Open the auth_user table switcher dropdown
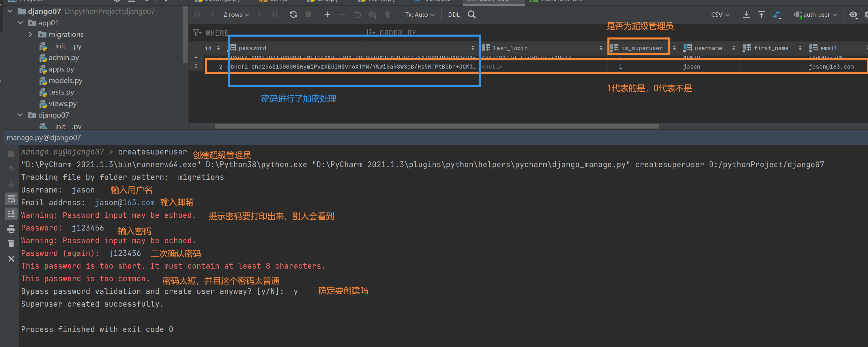The width and height of the screenshot is (868, 347). pyautogui.click(x=815, y=14)
